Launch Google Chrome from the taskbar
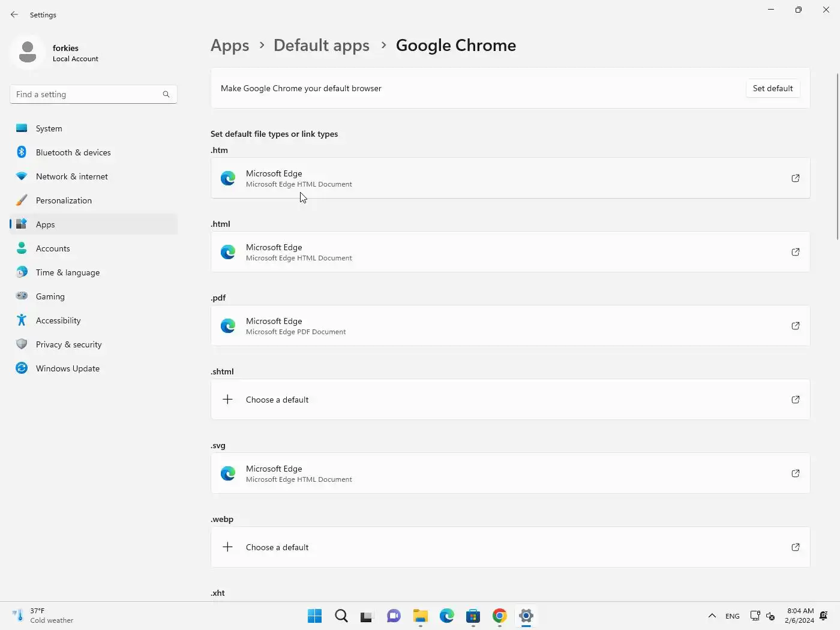 tap(500, 616)
